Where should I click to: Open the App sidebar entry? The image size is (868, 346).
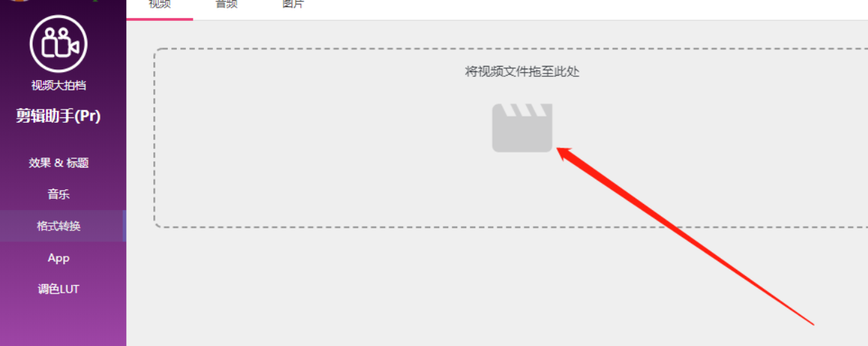[x=58, y=258]
